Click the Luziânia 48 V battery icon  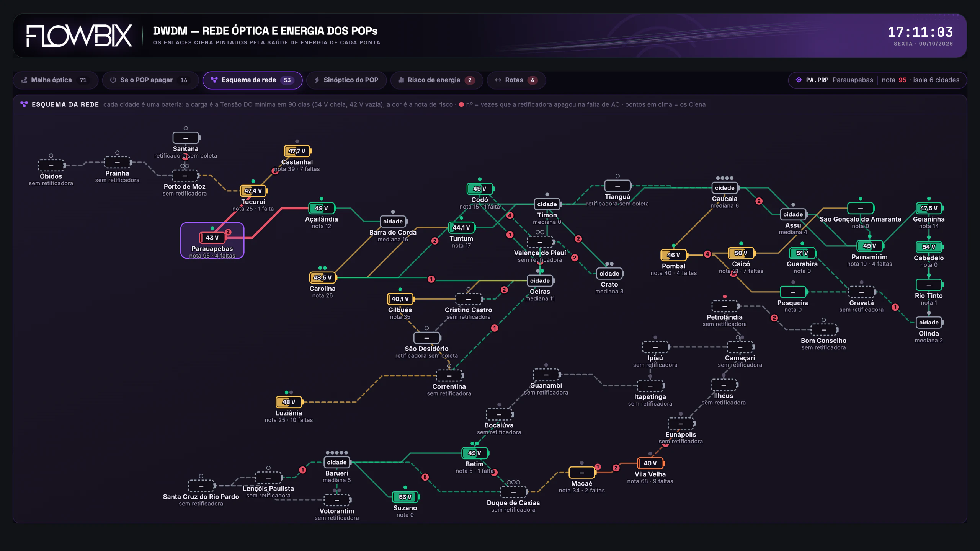[x=289, y=402]
